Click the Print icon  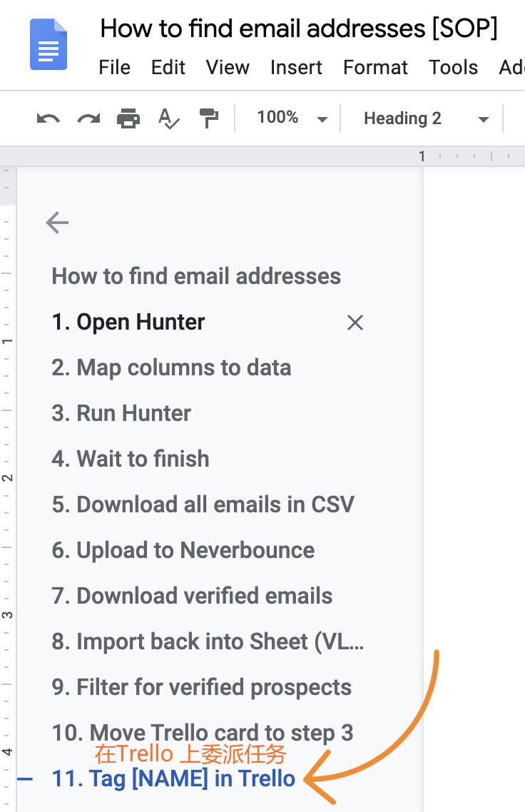(128, 118)
